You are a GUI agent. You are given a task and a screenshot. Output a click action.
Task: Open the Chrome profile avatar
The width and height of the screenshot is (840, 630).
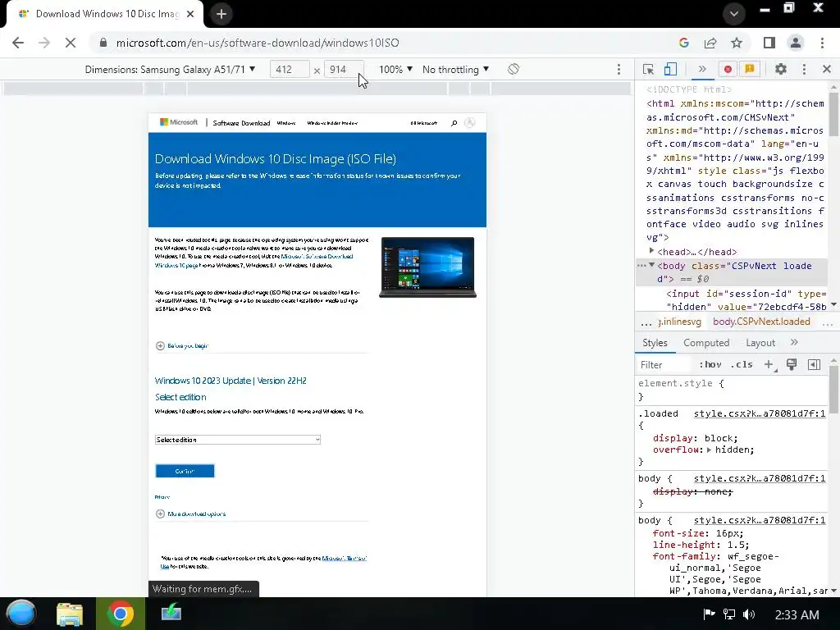[x=796, y=43]
